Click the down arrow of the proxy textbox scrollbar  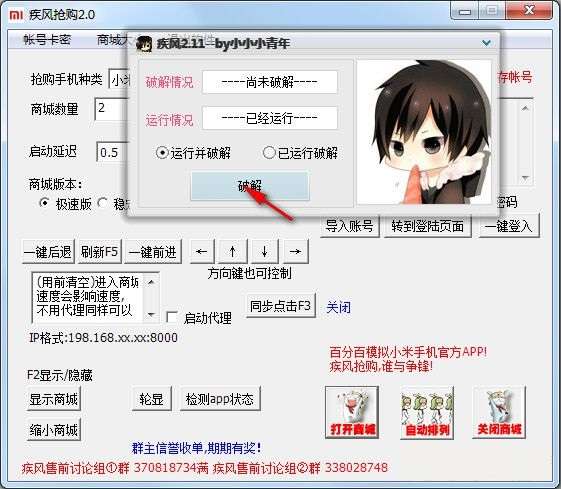(151, 315)
